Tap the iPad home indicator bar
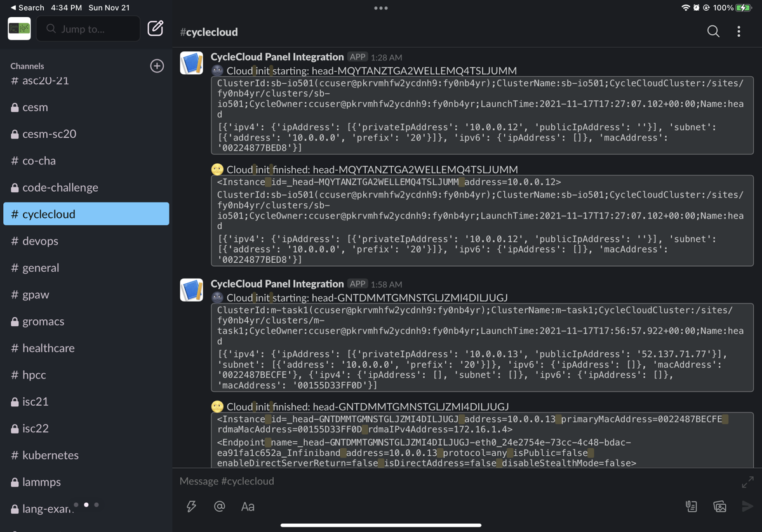This screenshot has height=532, width=762. (381, 525)
